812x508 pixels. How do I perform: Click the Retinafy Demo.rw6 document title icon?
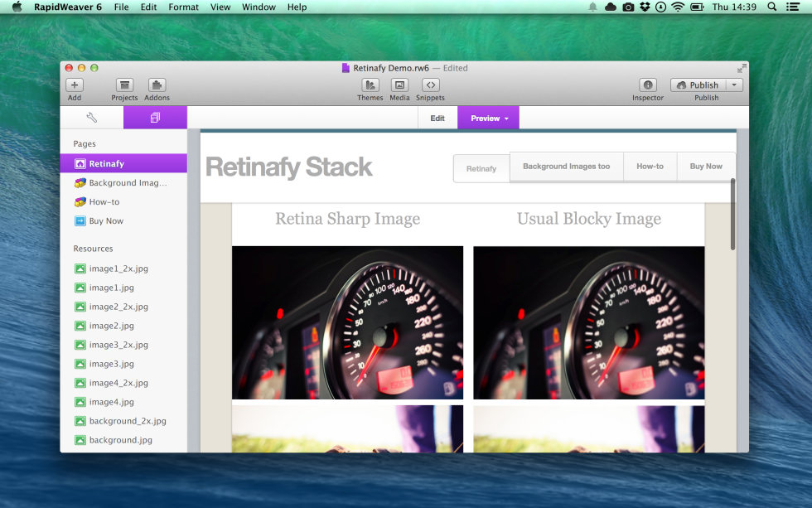point(346,68)
